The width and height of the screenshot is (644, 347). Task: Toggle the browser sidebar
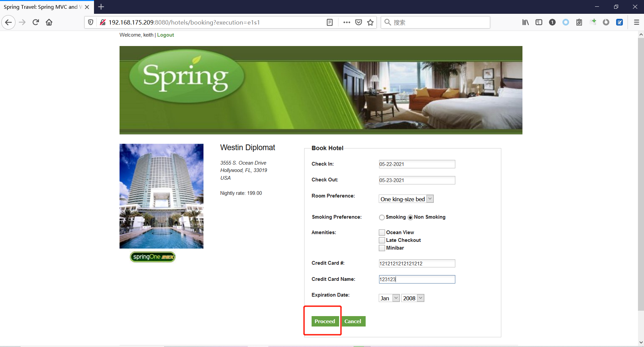539,23
